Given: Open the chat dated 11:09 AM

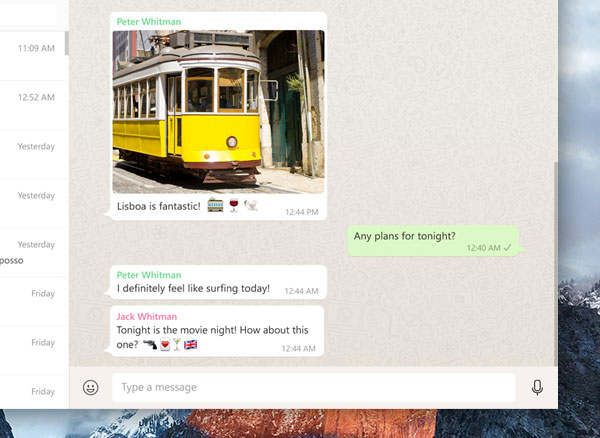Looking at the screenshot, I should (x=34, y=56).
